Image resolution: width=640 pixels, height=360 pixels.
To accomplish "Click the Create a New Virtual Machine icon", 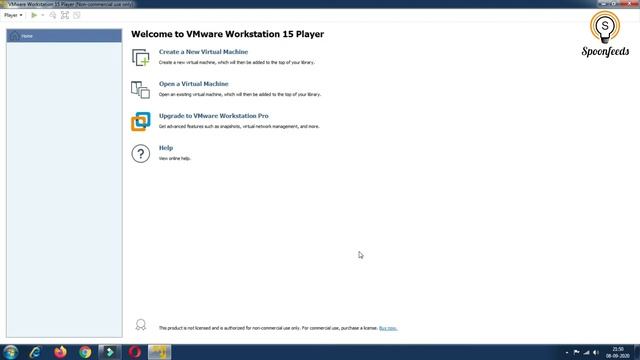I will click(x=141, y=57).
